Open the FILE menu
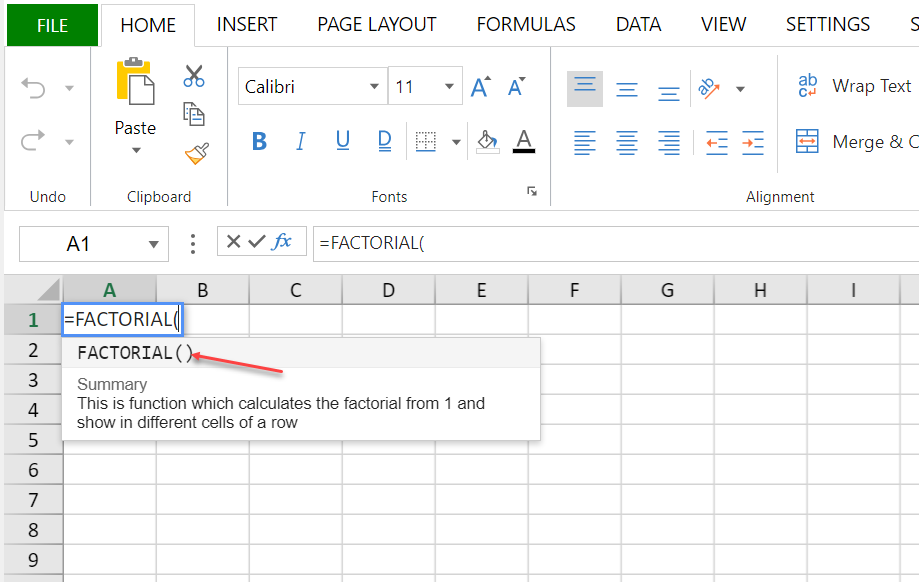Image resolution: width=919 pixels, height=582 pixels. coord(52,26)
